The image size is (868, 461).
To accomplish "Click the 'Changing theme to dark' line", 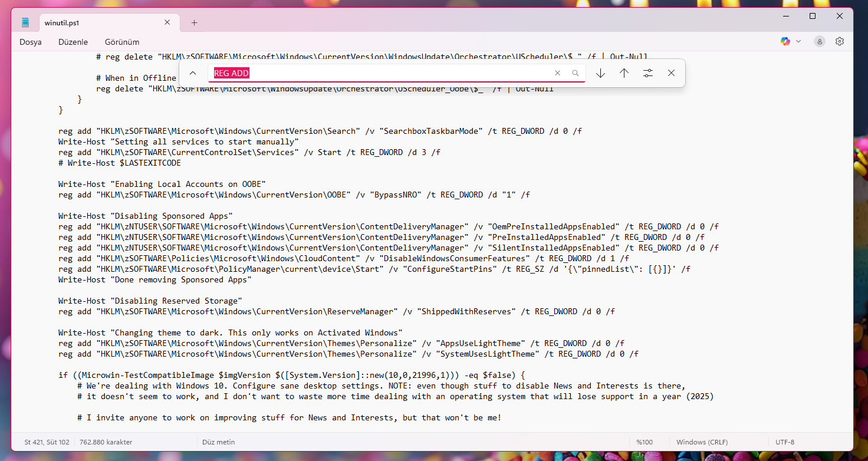I will 231,332.
